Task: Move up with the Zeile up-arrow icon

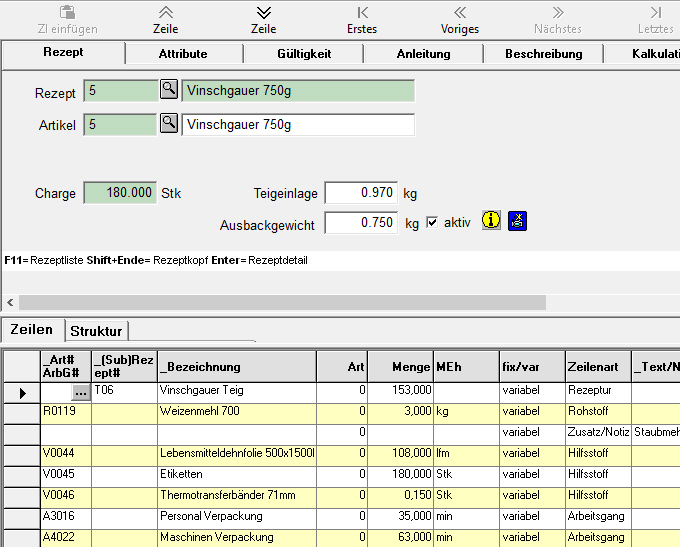Action: (166, 12)
